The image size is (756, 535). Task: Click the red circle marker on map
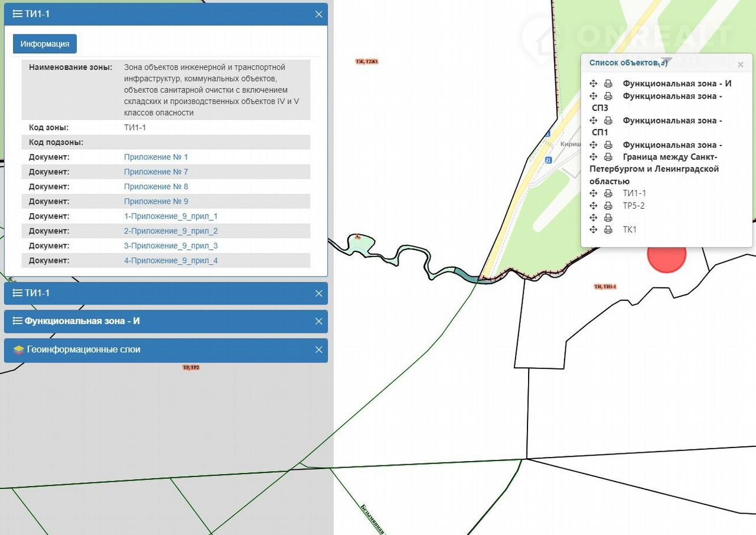pos(666,255)
